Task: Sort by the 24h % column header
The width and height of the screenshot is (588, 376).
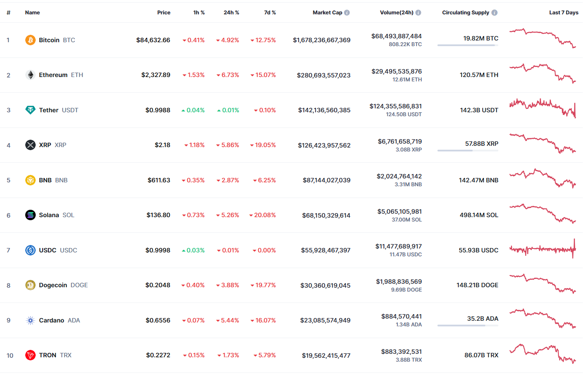Action: [231, 13]
